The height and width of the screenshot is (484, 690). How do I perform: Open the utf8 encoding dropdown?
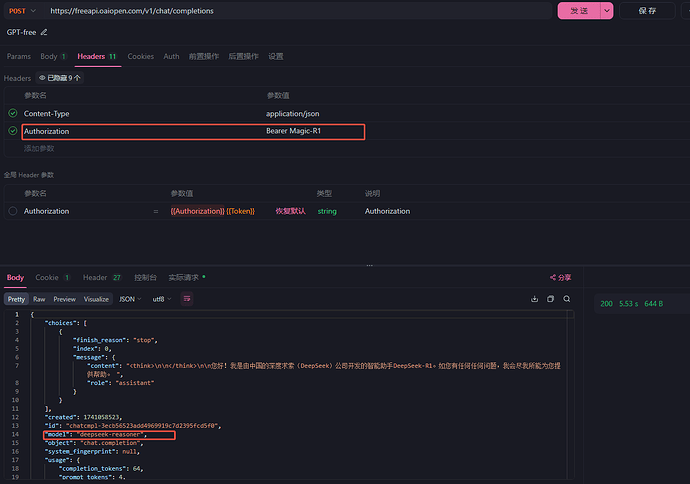[x=161, y=299]
